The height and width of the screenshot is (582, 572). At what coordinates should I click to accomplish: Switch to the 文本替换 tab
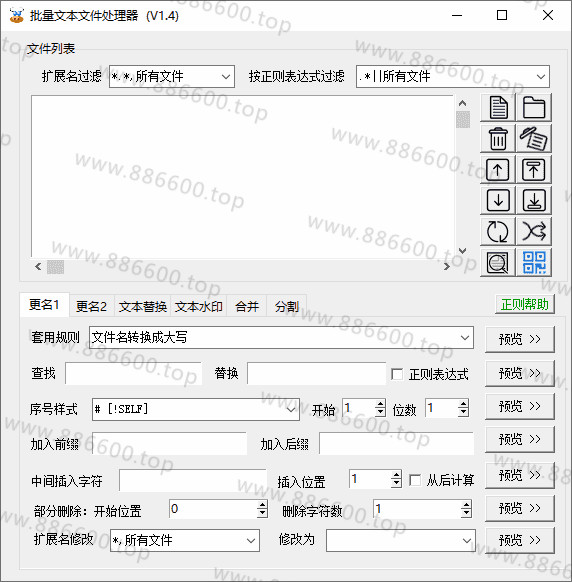[x=143, y=307]
